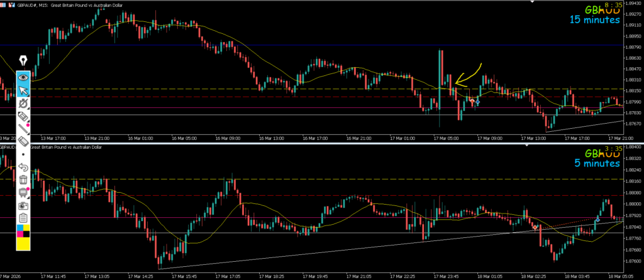Screen dimensions: 644x280
Task: Select the red line drawing tool
Action: 23,129
